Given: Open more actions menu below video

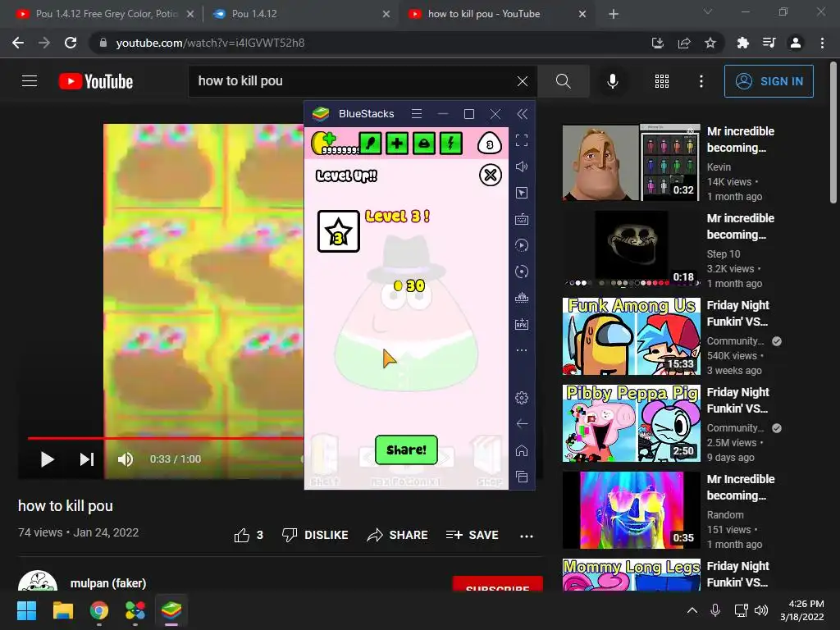Looking at the screenshot, I should tap(527, 536).
